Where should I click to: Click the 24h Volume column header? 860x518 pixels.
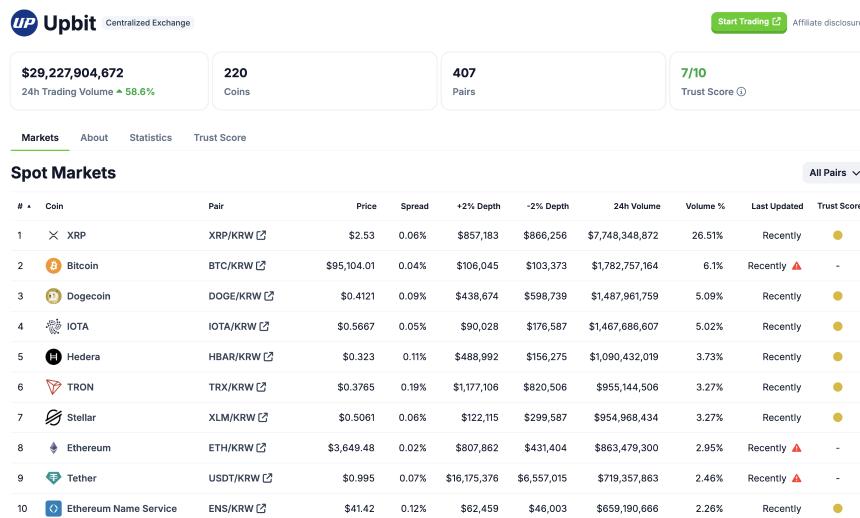click(x=637, y=206)
